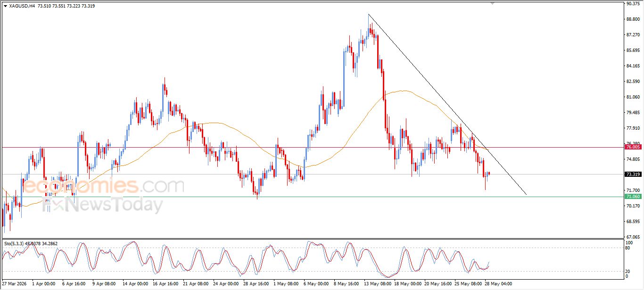The image size is (644, 290).
Task: Click the red horizontal resistance line
Action: pyautogui.click(x=312, y=147)
